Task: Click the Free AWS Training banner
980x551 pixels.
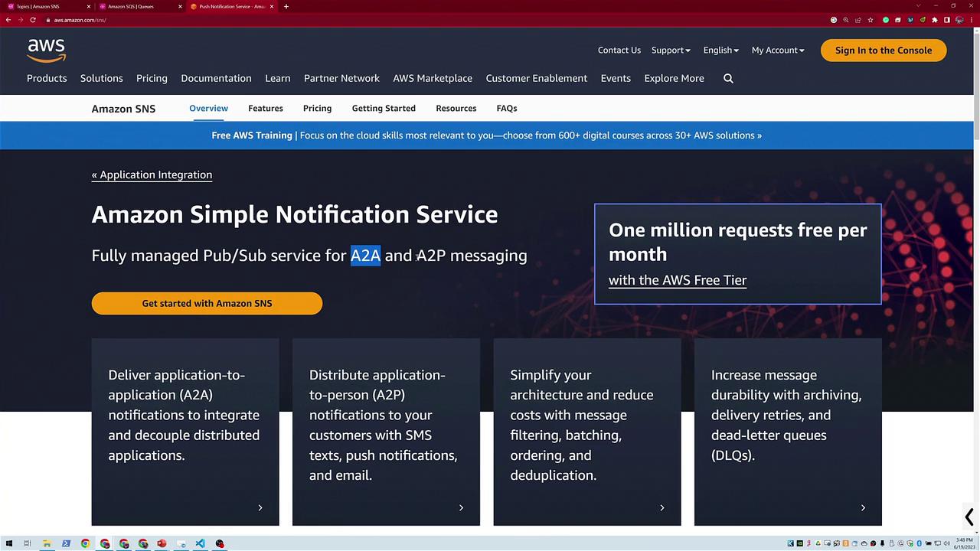Action: [x=487, y=135]
